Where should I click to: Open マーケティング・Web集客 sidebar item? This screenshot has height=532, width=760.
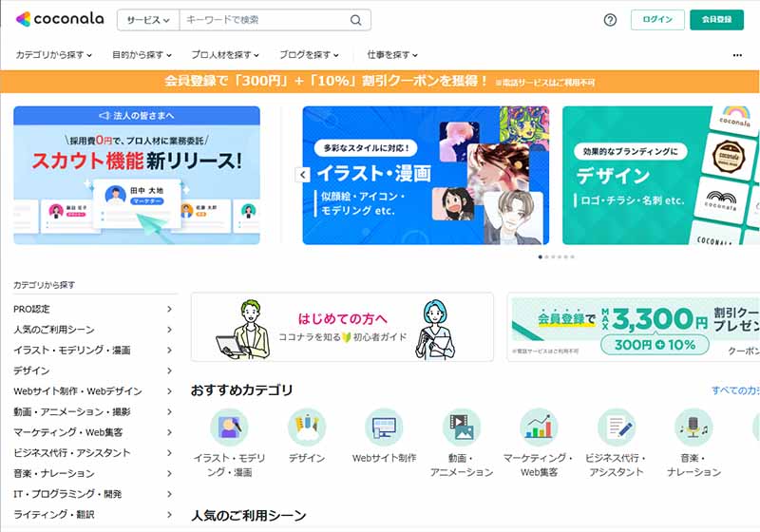(93, 432)
